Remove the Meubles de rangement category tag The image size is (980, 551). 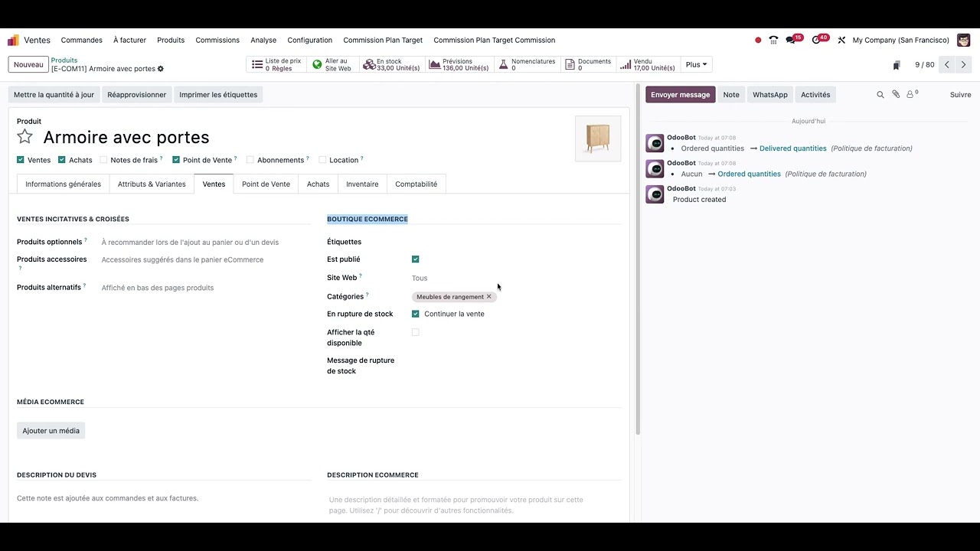click(489, 296)
